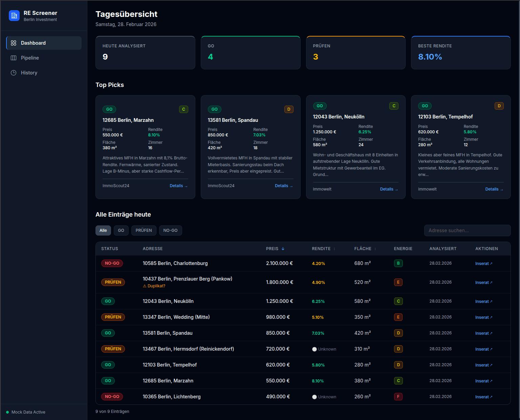520x420 pixels.
Task: Click the Duplikat warning icon on Prenzlauer Berg
Action: [145, 286]
